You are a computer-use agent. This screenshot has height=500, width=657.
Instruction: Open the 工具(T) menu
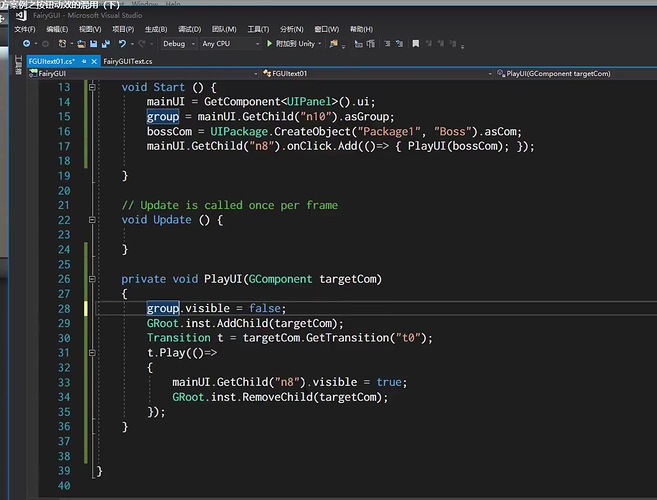tap(258, 29)
